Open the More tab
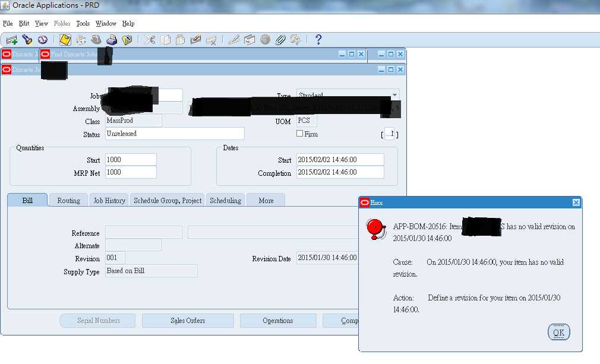Image resolution: width=600 pixels, height=364 pixels. point(266,200)
